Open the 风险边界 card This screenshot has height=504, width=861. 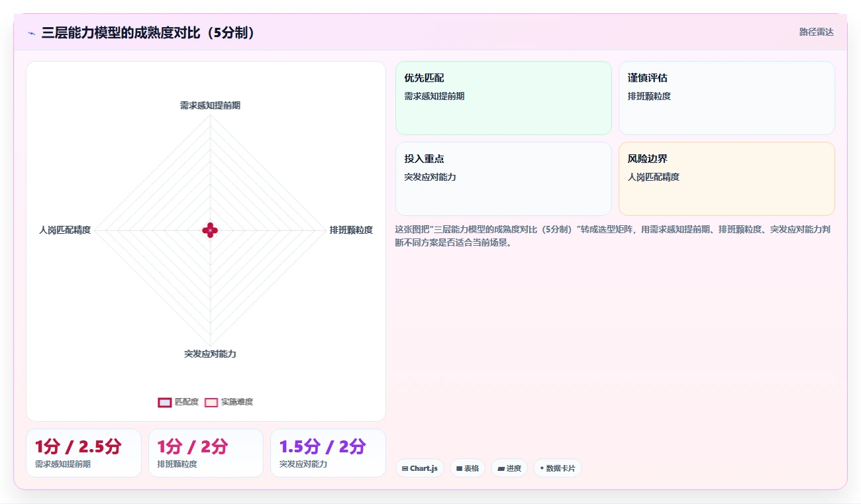pyautogui.click(x=727, y=179)
